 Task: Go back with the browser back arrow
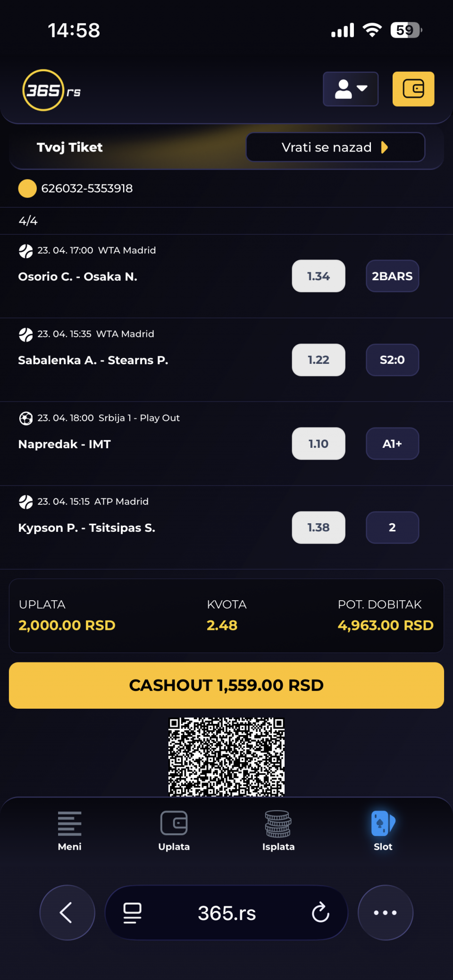click(x=67, y=913)
